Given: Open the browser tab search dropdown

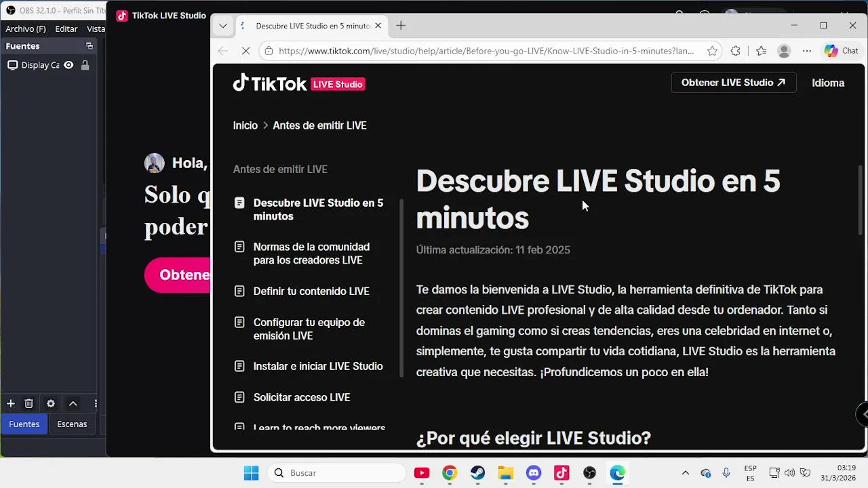Looking at the screenshot, I should pyautogui.click(x=222, y=26).
